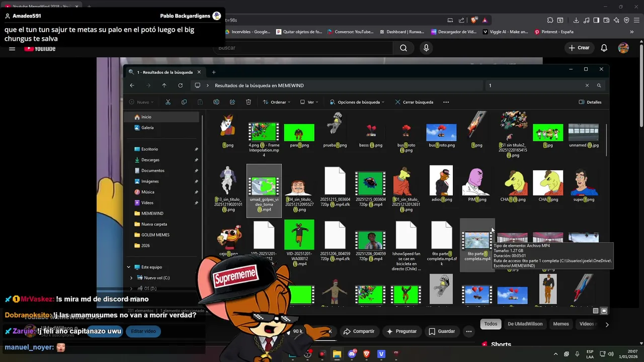This screenshot has width=644, height=362.
Task: Open YouTube notifications bell
Action: [604, 48]
